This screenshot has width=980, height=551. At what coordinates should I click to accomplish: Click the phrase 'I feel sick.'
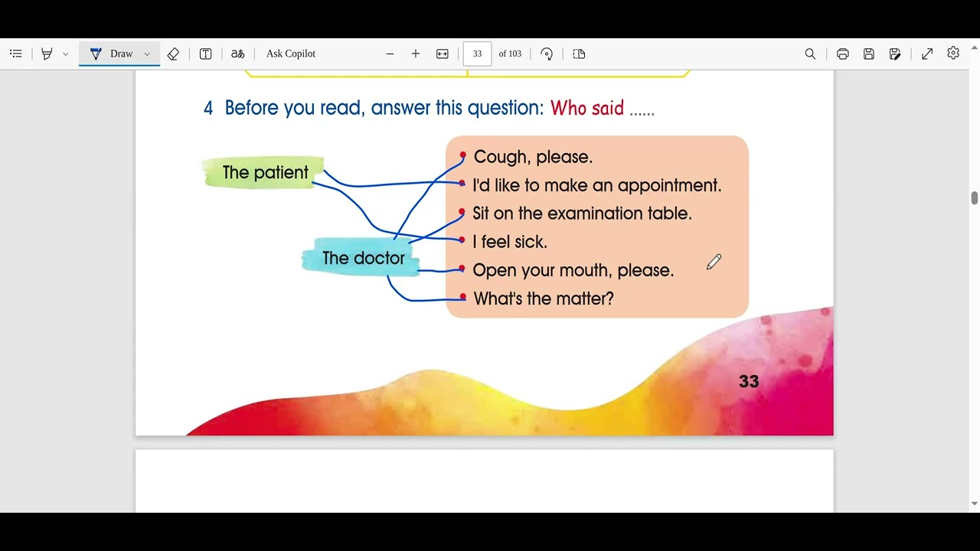tap(510, 242)
